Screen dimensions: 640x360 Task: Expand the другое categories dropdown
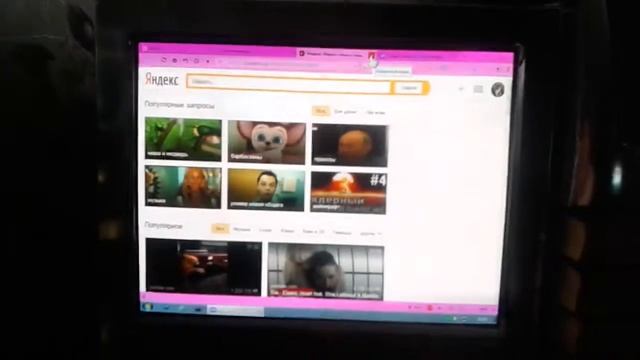pyautogui.click(x=370, y=234)
